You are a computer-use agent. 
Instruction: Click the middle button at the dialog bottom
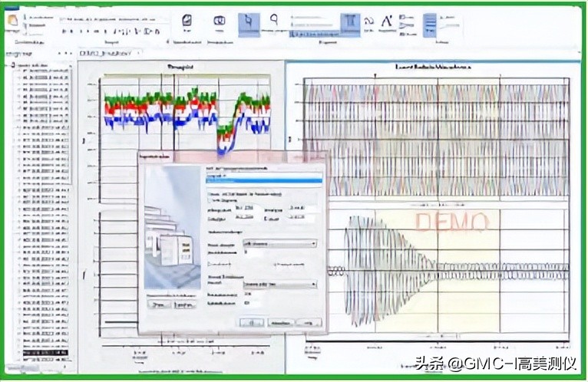tap(280, 323)
